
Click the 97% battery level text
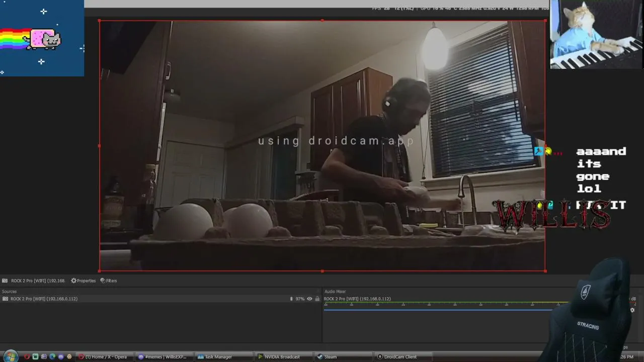click(x=300, y=299)
